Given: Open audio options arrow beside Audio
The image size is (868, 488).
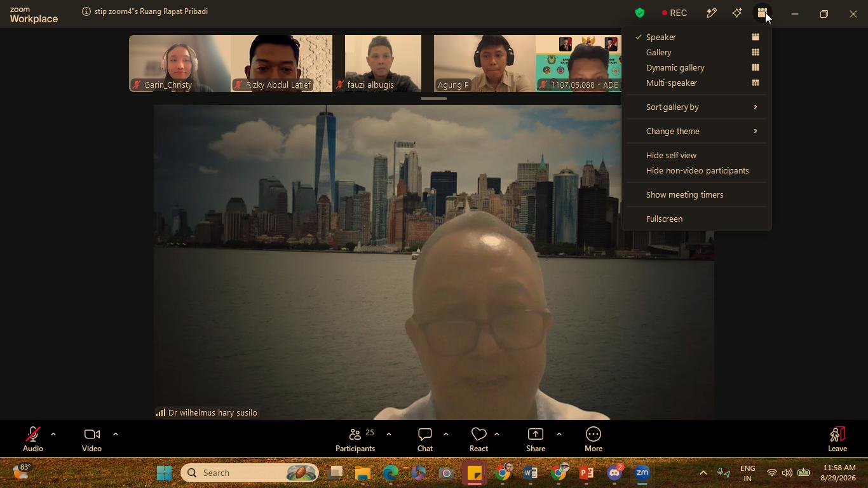Looking at the screenshot, I should [53, 435].
